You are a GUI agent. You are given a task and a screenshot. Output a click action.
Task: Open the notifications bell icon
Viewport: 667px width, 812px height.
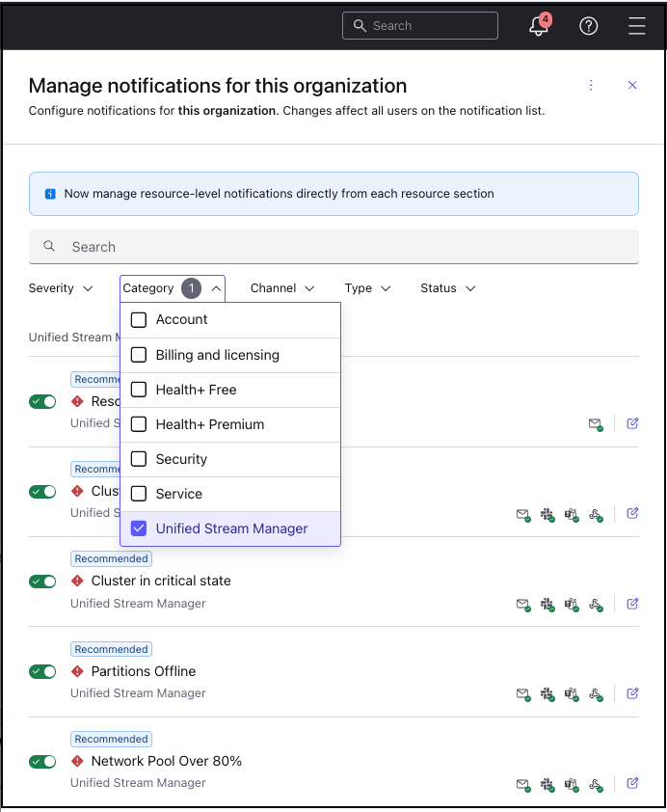(x=539, y=26)
